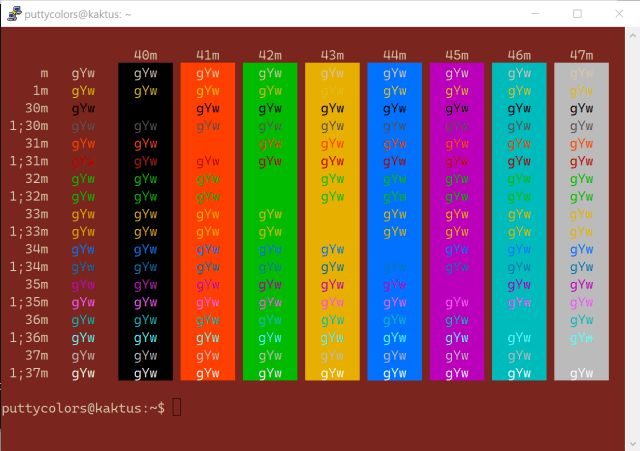This screenshot has width=640, height=451.
Task: Click the cyan 46m background column
Action: pyautogui.click(x=519, y=222)
